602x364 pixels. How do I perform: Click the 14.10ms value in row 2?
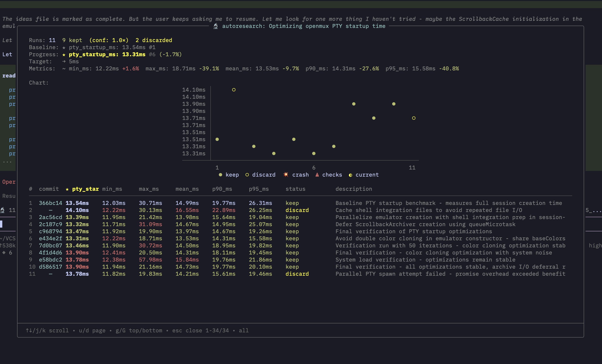coord(77,210)
